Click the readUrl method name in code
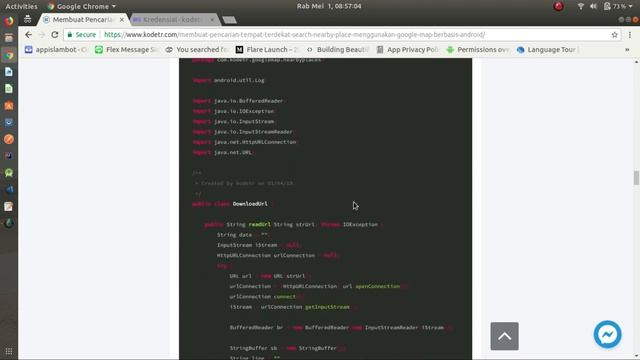This screenshot has height=360, width=640. tap(259, 224)
